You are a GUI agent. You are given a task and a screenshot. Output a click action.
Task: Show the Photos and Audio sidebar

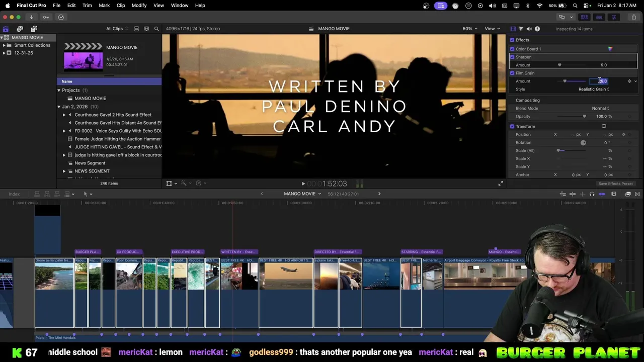[x=20, y=29]
